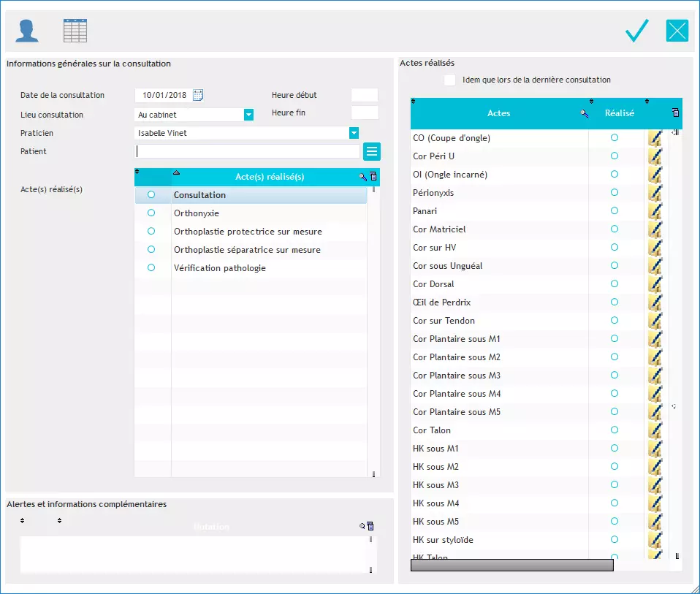Screen dimensions: 700x594
Task: Edit note for OI (Ongle incarné)
Action: tap(655, 175)
